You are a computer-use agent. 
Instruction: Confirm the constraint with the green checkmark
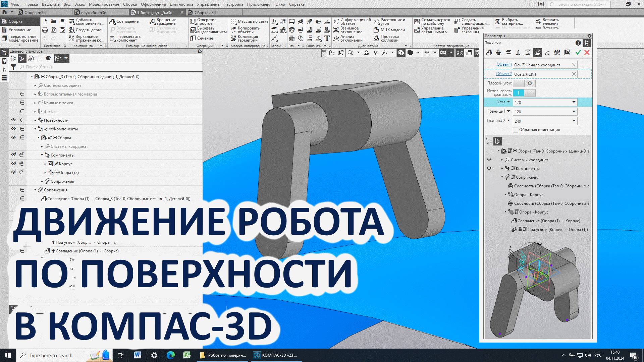[x=578, y=53]
